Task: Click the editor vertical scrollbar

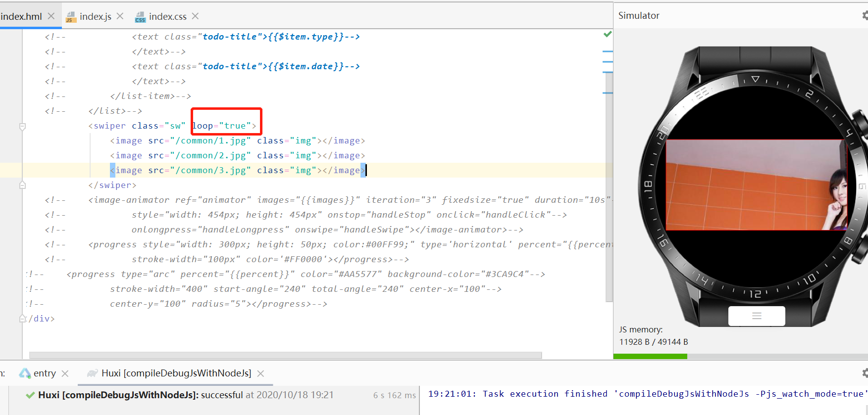Action: click(x=609, y=187)
